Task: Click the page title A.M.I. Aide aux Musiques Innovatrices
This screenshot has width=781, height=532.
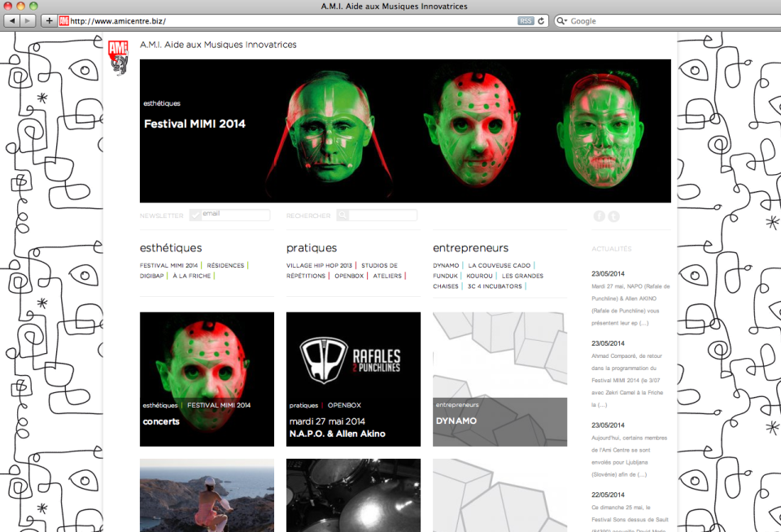Action: pyautogui.click(x=218, y=45)
